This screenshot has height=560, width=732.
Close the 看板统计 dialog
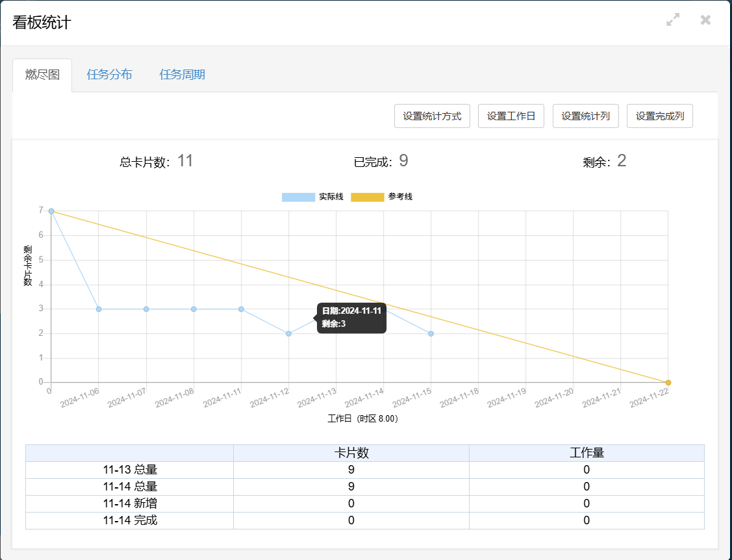pos(705,20)
